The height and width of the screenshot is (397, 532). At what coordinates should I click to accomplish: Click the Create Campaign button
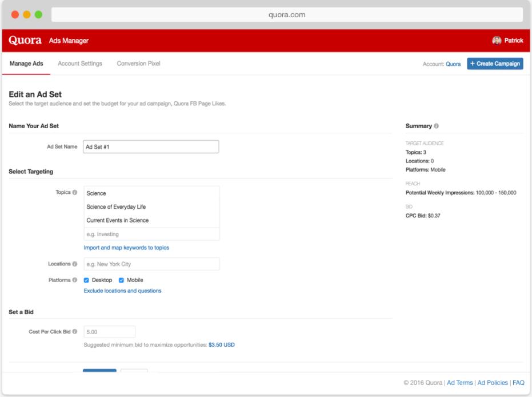tap(495, 63)
